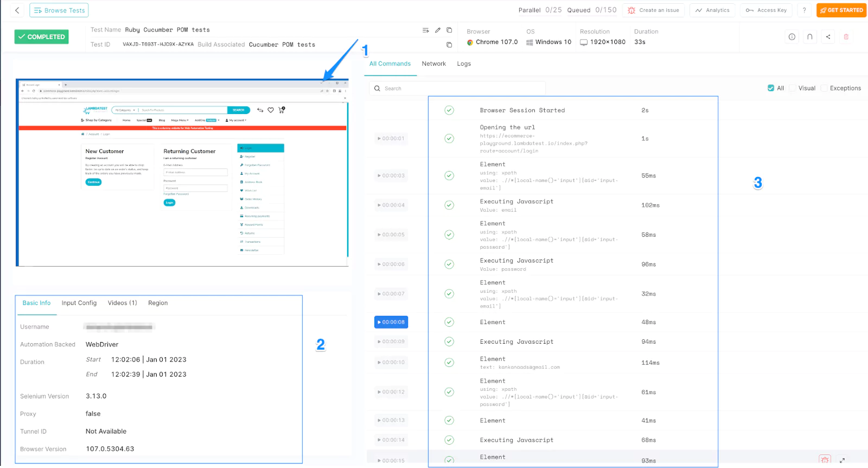The image size is (868, 468).
Task: Enable the Visual filter checkbox
Action: pos(793,88)
